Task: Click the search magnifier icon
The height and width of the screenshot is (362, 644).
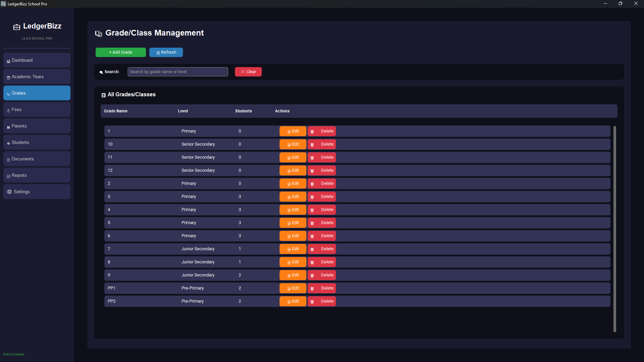Action: pos(101,72)
